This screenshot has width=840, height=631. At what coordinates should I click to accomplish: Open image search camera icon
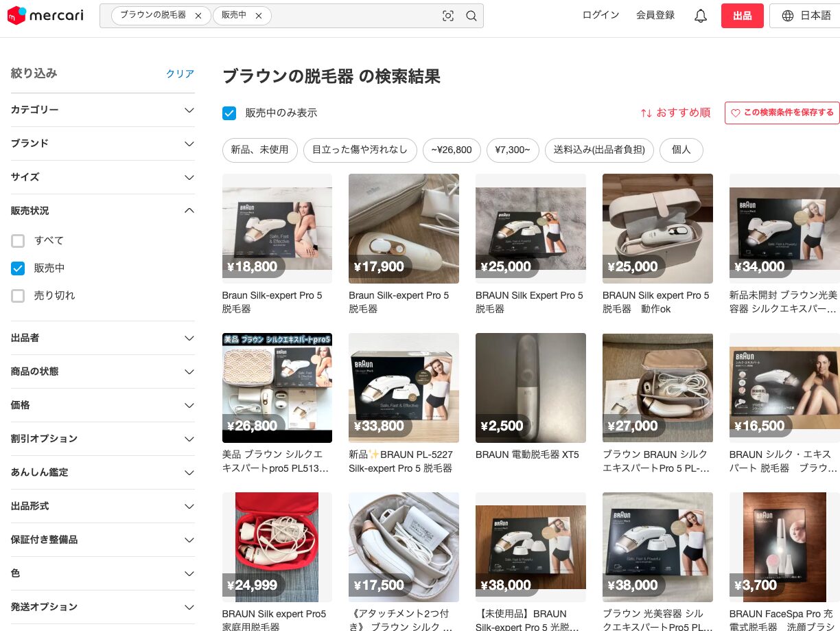tap(448, 16)
